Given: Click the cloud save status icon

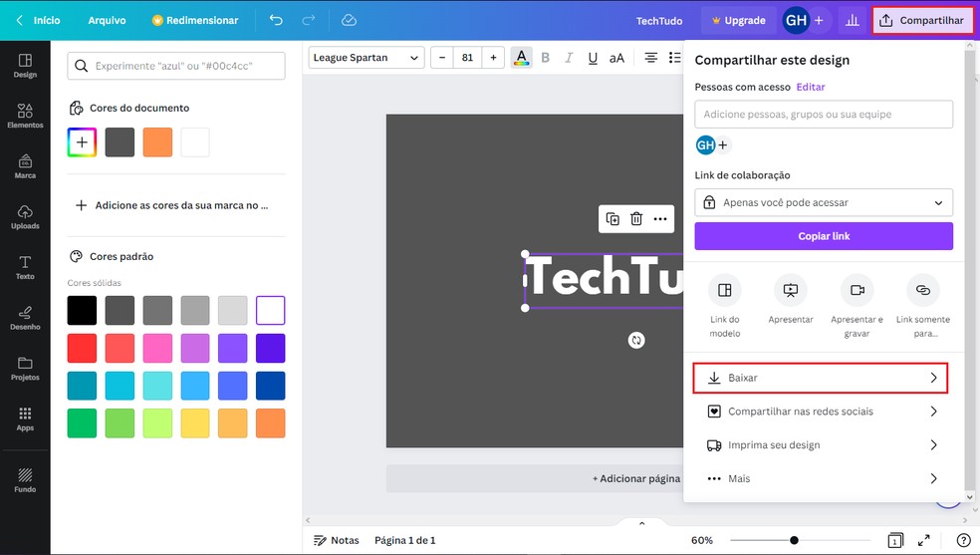Looking at the screenshot, I should click(x=349, y=20).
